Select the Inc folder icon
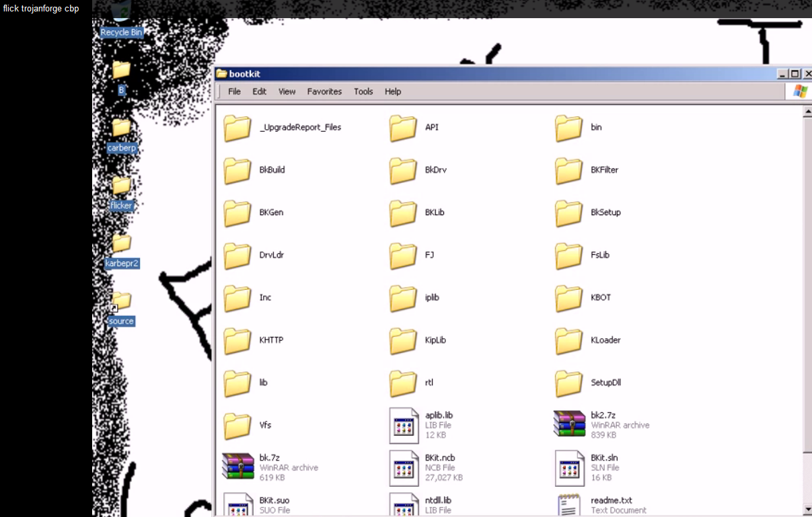This screenshot has width=812, height=517. click(x=237, y=298)
